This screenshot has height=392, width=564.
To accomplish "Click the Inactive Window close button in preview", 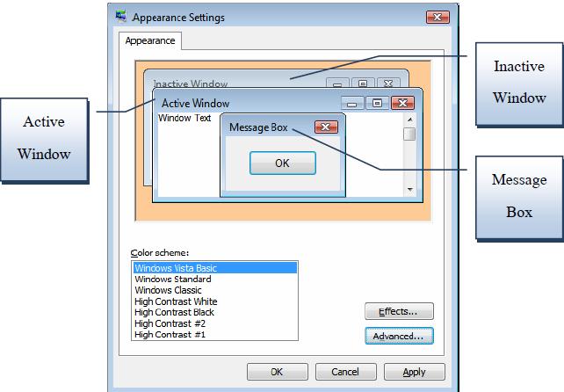I will [388, 83].
